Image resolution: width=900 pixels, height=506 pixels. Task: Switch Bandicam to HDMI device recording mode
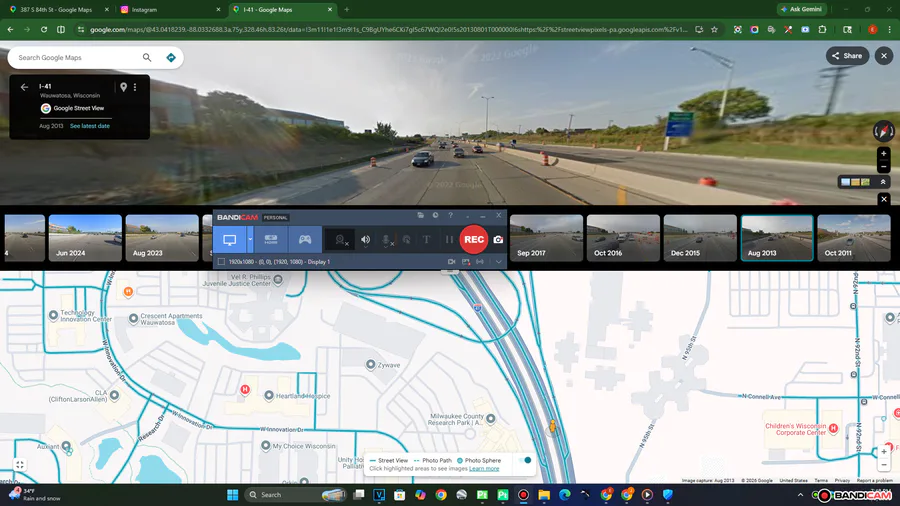coord(271,240)
